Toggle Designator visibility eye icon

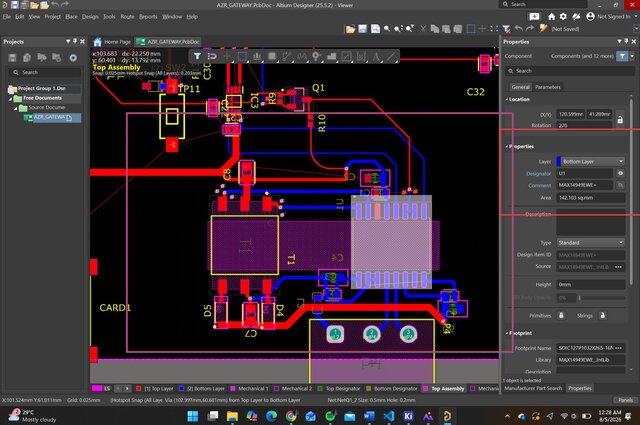tap(620, 173)
